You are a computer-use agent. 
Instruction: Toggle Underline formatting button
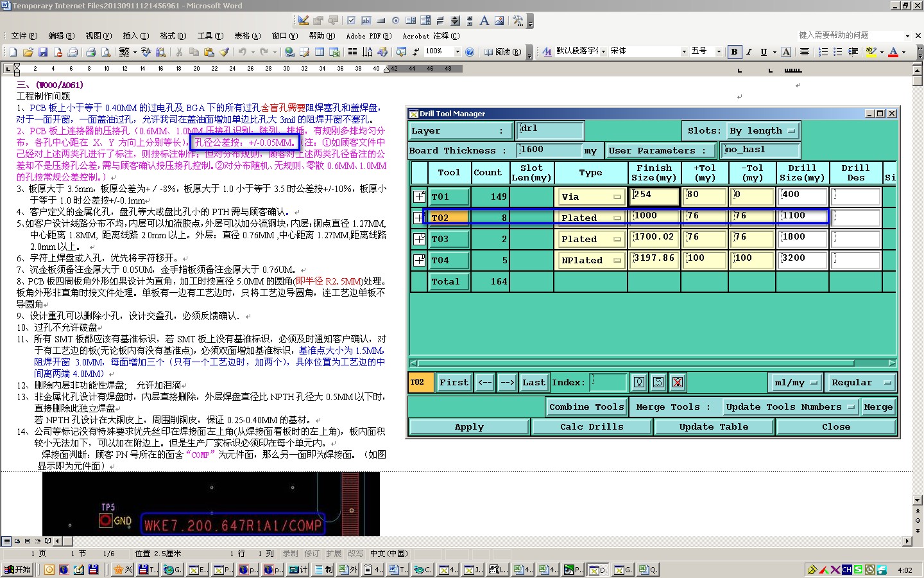(764, 52)
